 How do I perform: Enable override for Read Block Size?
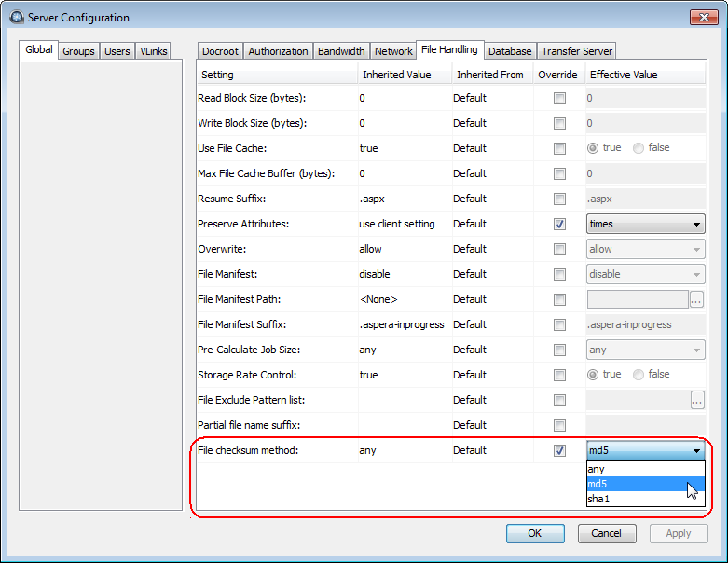point(559,98)
